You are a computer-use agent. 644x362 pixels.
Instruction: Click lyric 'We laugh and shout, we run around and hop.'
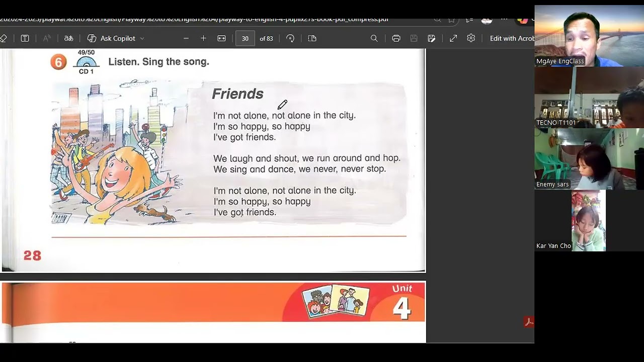[x=307, y=158]
